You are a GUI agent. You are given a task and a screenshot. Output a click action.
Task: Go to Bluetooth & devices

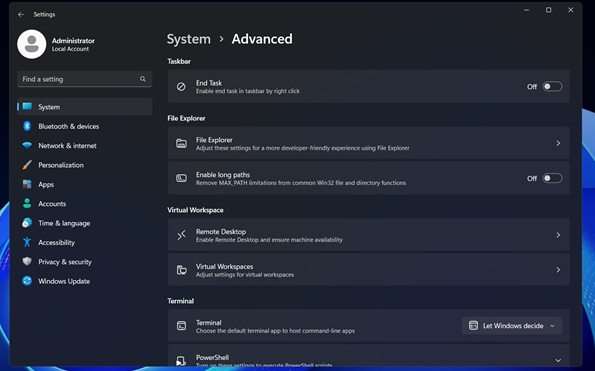85,126
